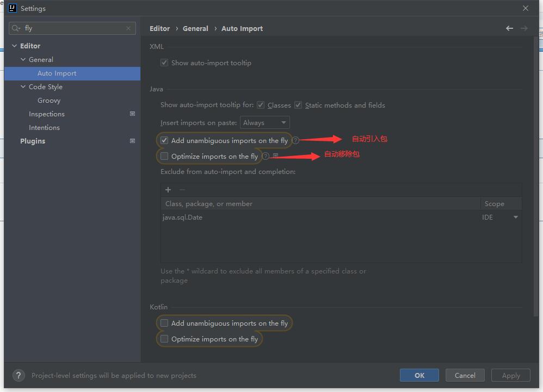543x392 pixels.
Task: Click the IntelliJ logo in title bar
Action: (x=13, y=8)
